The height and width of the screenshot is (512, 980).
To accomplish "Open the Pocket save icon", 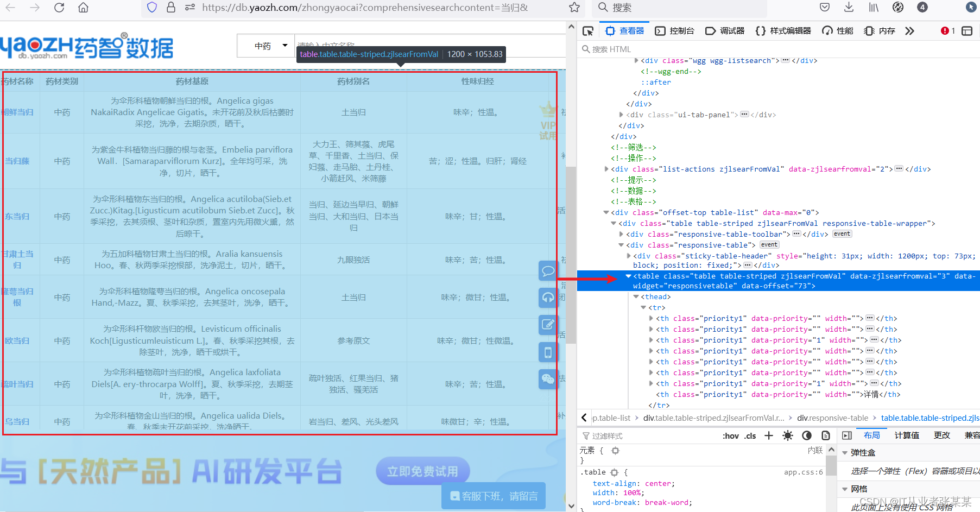I will tap(825, 8).
